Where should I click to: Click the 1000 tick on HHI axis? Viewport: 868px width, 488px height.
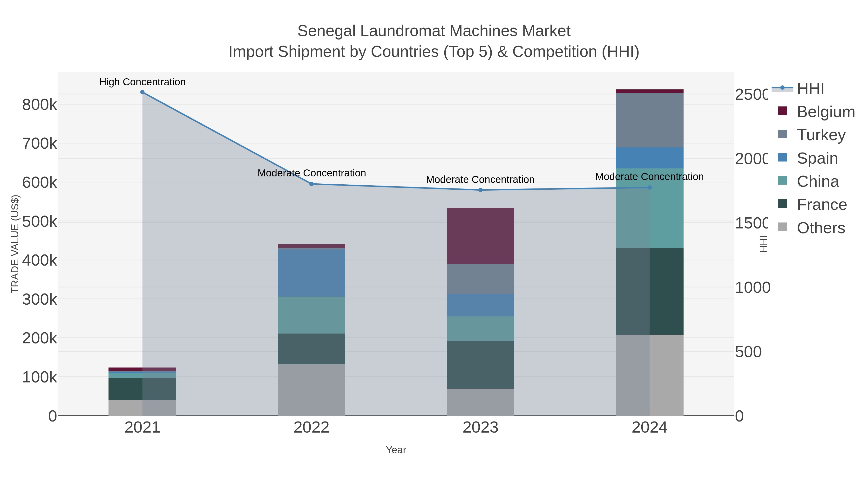tap(753, 287)
